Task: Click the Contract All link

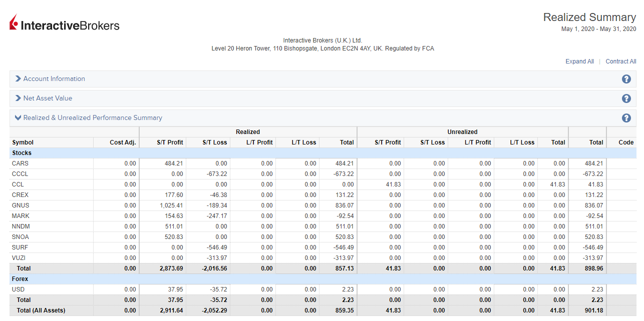Action: (620, 61)
